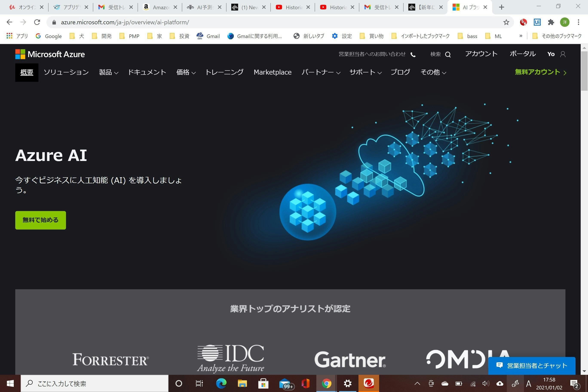Open the Chrome extensions puzzle icon
The width and height of the screenshot is (588, 392).
551,22
